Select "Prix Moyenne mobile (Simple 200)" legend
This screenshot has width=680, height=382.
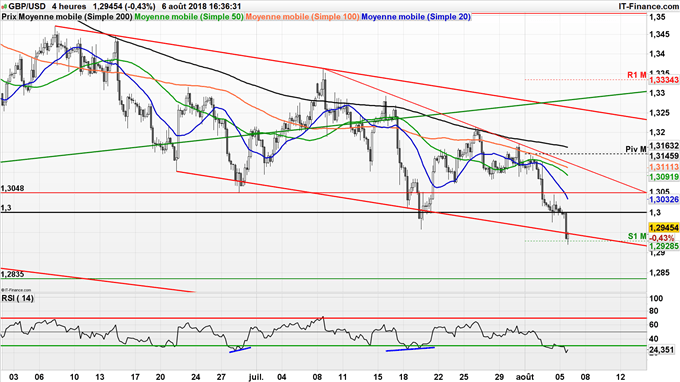(x=67, y=17)
